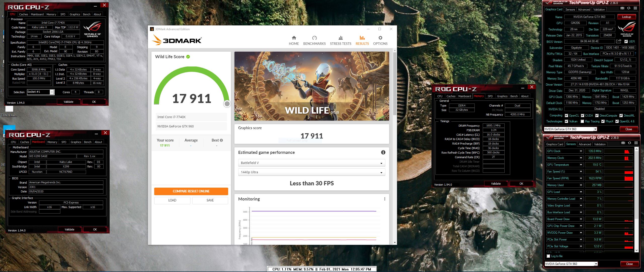Go to 3DMark Home icon

point(294,38)
